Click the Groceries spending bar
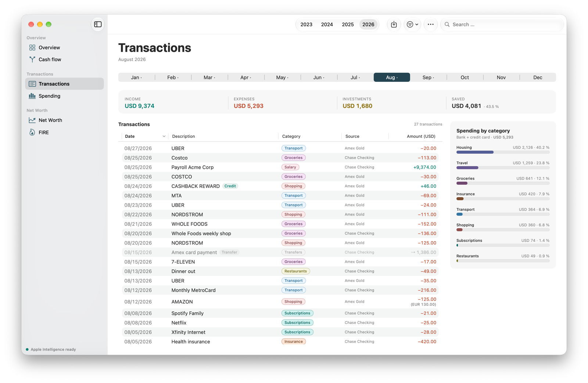 point(503,183)
